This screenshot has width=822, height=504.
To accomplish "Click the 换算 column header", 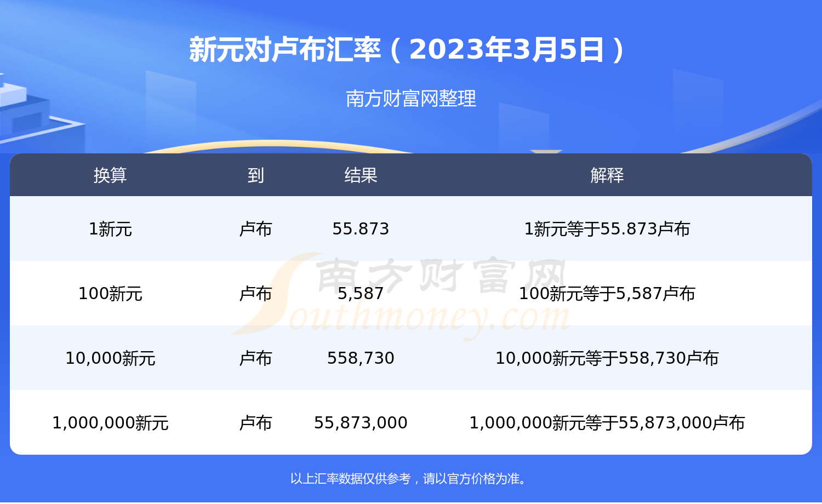I will coord(110,175).
